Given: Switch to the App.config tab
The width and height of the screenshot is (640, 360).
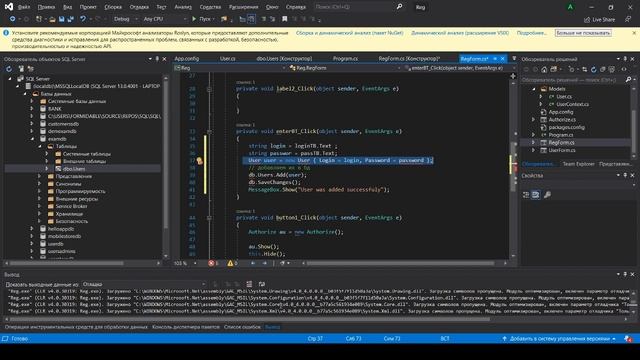Looking at the screenshot, I should click(x=187, y=59).
